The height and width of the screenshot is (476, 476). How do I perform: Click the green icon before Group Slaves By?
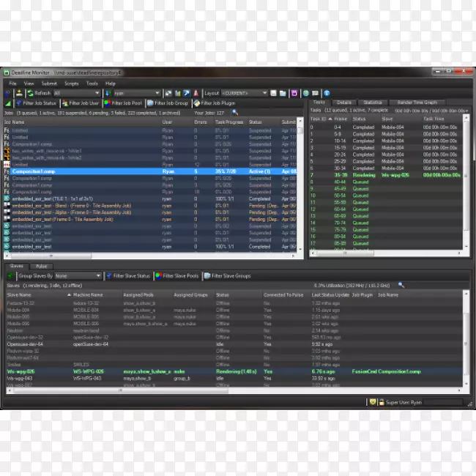point(11,276)
